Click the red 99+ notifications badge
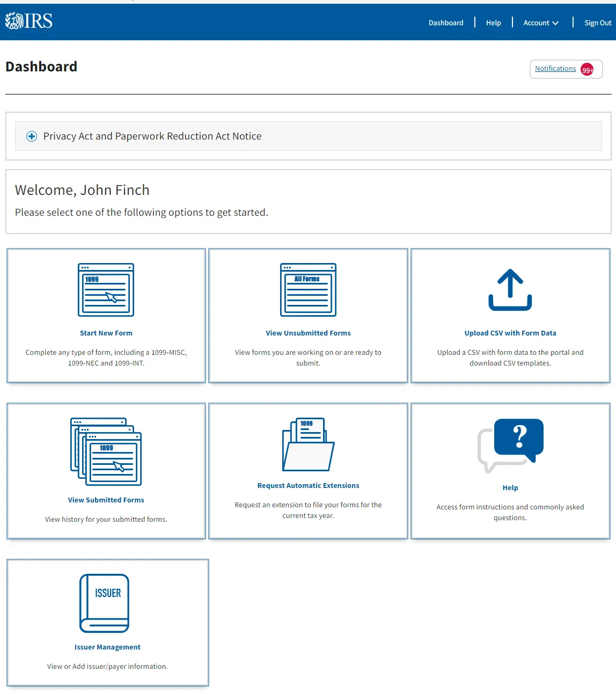 [587, 70]
